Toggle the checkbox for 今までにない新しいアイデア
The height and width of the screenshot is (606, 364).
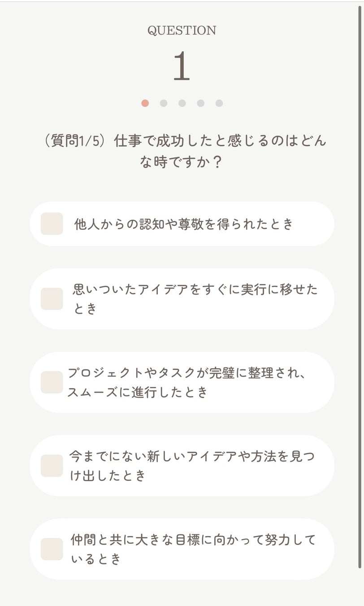(x=52, y=465)
